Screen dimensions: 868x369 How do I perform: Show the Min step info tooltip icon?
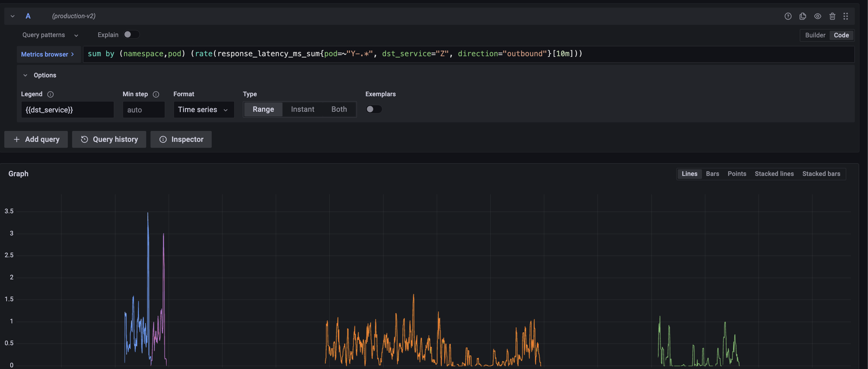[156, 95]
